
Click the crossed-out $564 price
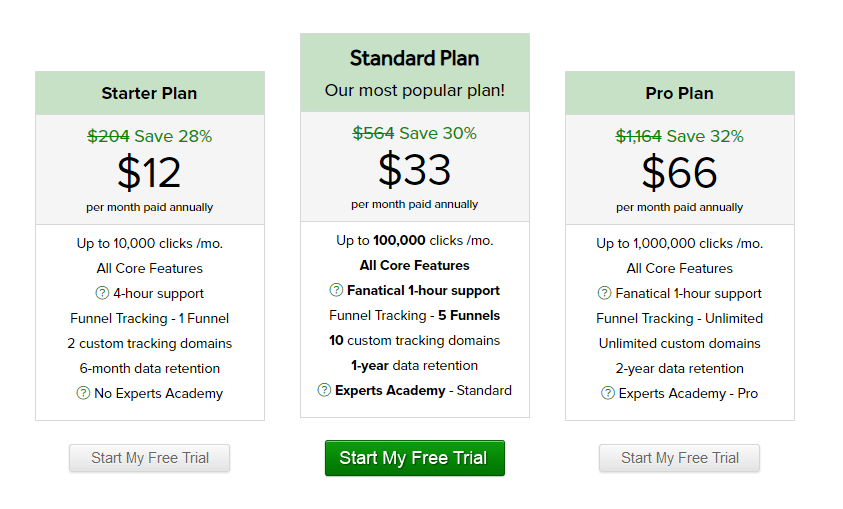(x=373, y=133)
